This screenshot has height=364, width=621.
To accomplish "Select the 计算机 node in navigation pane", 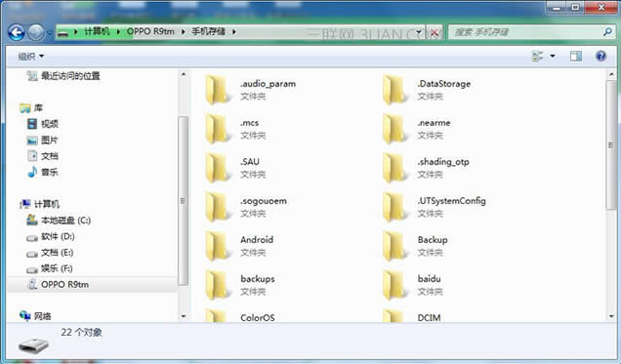I will pyautogui.click(x=47, y=204).
